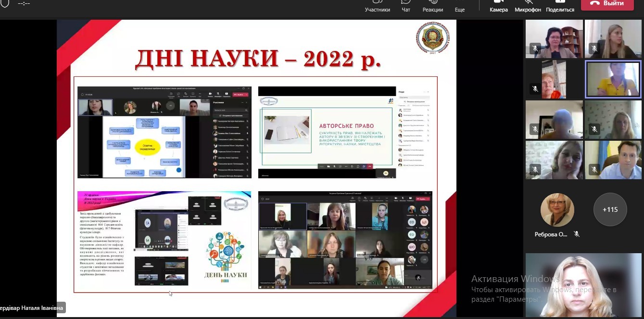Expand the +115 hidden participants overflow

(610, 209)
